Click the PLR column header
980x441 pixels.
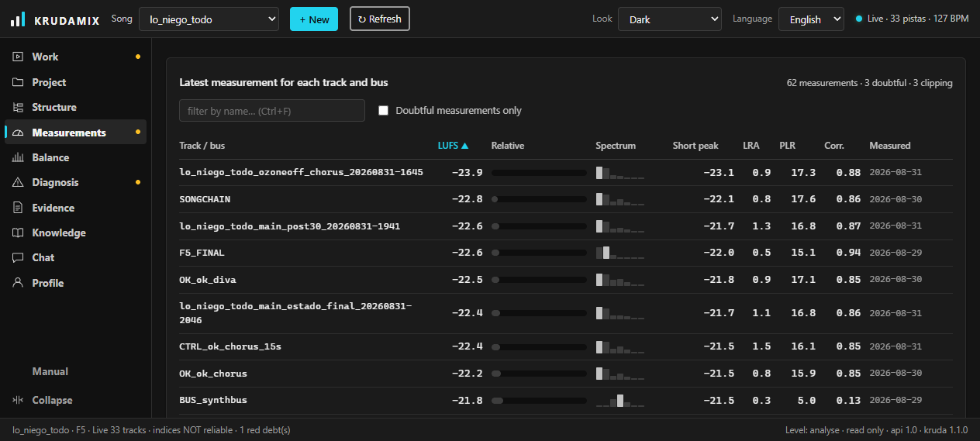coord(788,146)
